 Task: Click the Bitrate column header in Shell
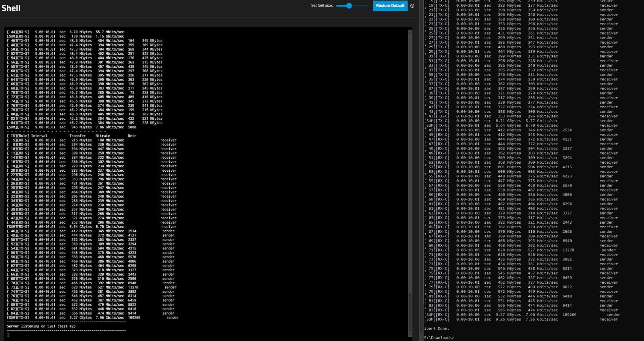(x=103, y=136)
